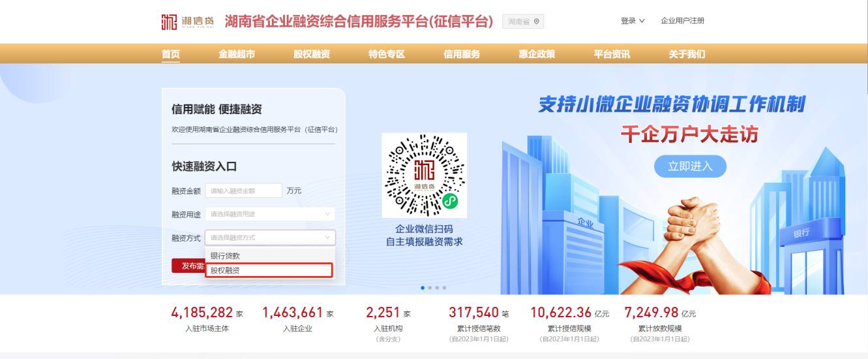The image size is (868, 359).
Task: Open 平台资讯 in navigation bar
Action: click(612, 54)
